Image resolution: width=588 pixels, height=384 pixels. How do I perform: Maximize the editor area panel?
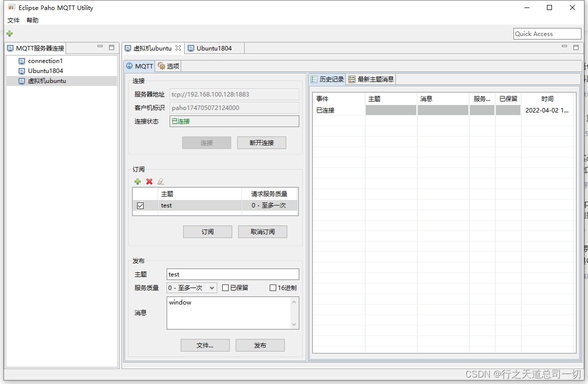(576, 47)
